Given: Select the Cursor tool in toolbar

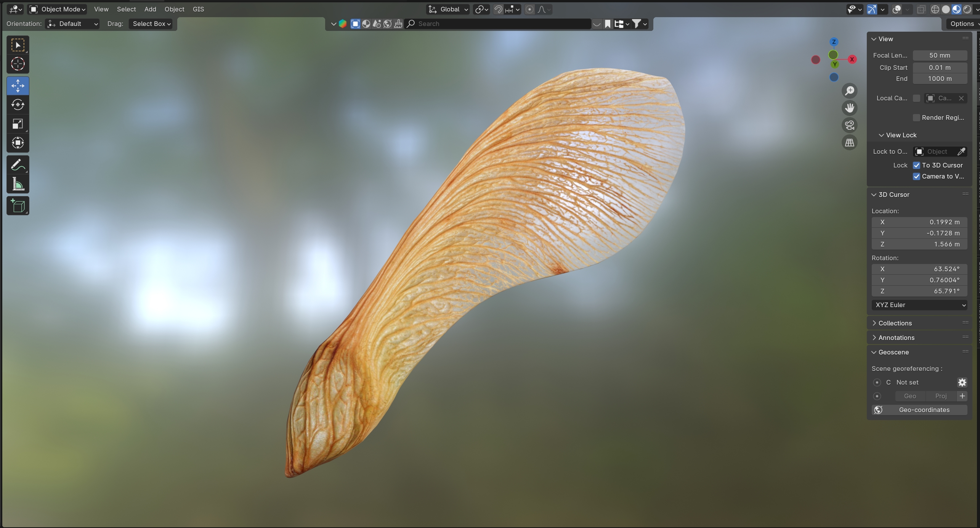Looking at the screenshot, I should pos(18,64).
